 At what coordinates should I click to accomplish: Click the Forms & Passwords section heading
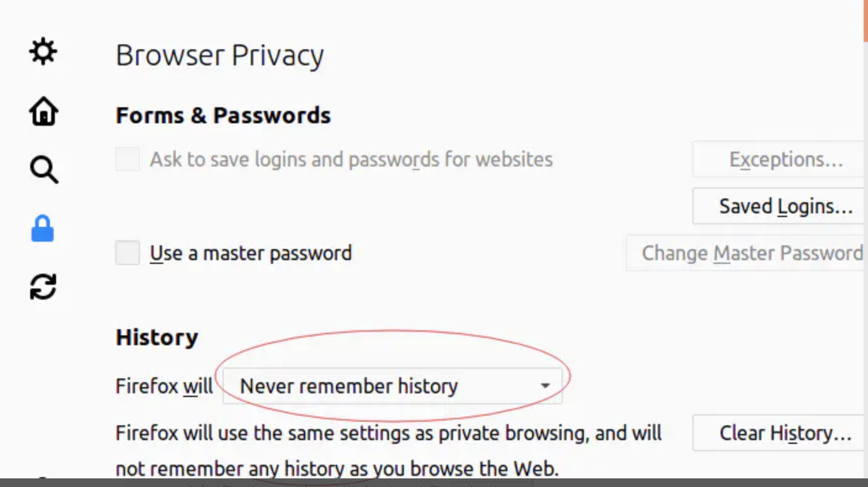(223, 115)
